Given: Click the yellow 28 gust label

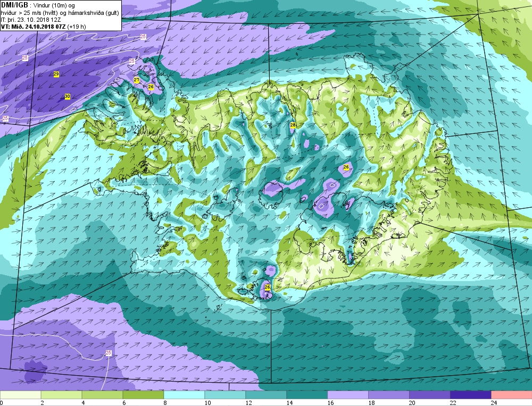Looking at the screenshot, I should (x=293, y=125).
